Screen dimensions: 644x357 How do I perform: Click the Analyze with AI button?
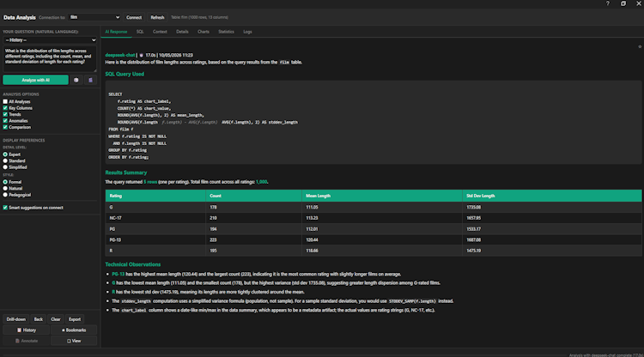[x=36, y=80]
